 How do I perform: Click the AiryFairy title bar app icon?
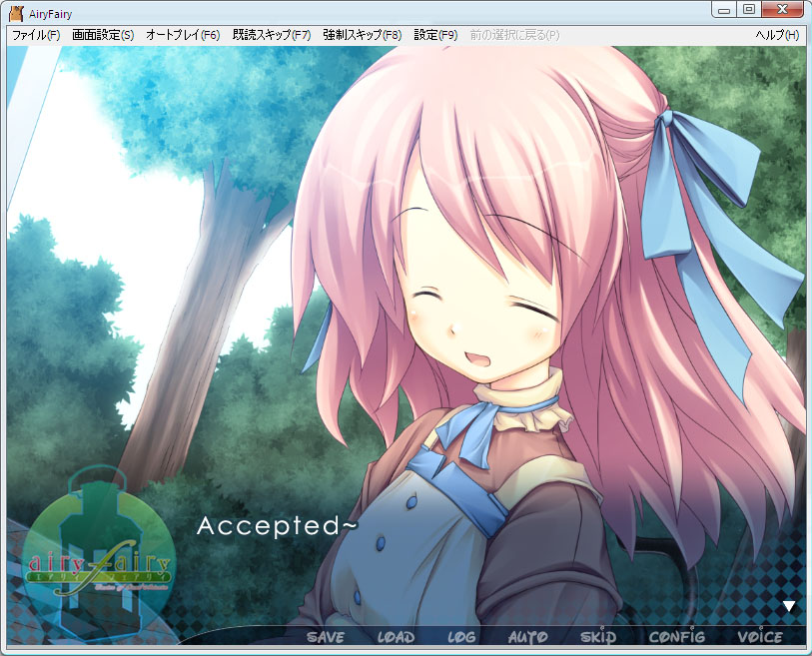(17, 14)
